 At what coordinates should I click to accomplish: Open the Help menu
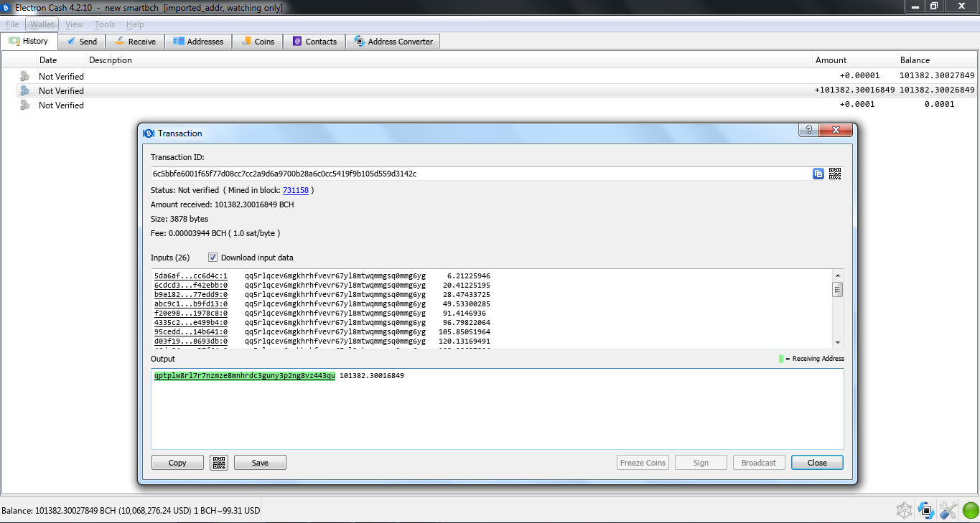(135, 24)
